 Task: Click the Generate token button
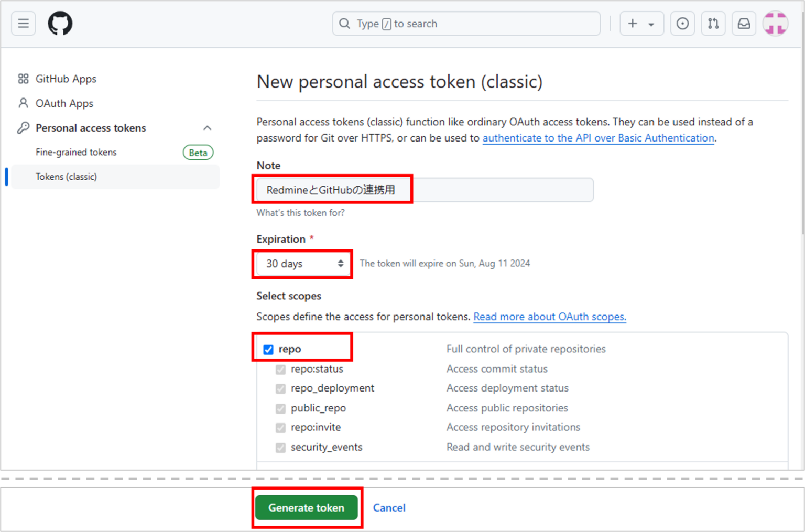[x=307, y=508]
